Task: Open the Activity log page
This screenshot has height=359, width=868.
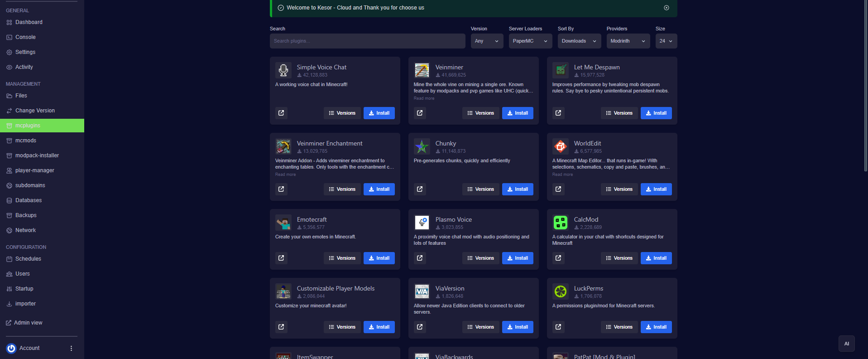Action: pos(42,67)
